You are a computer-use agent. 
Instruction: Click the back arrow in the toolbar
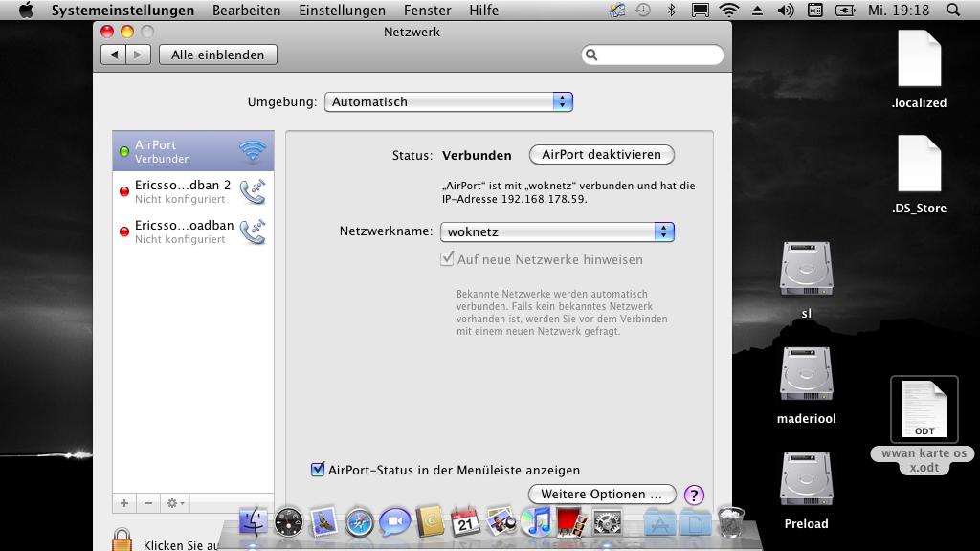pyautogui.click(x=114, y=55)
